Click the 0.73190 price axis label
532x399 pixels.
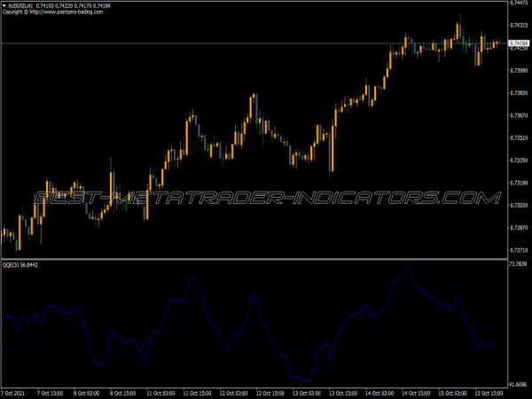point(518,184)
